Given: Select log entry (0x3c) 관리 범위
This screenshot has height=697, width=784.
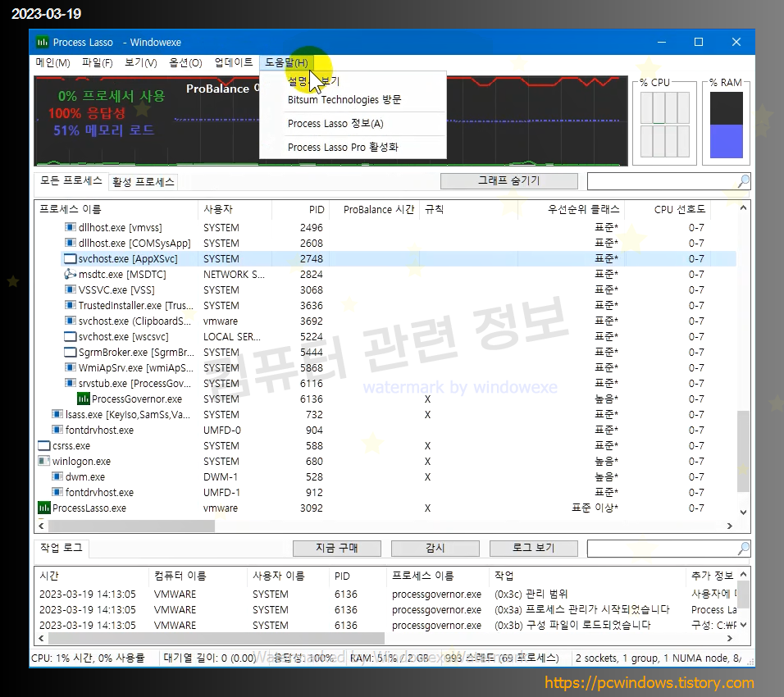Looking at the screenshot, I should (531, 594).
